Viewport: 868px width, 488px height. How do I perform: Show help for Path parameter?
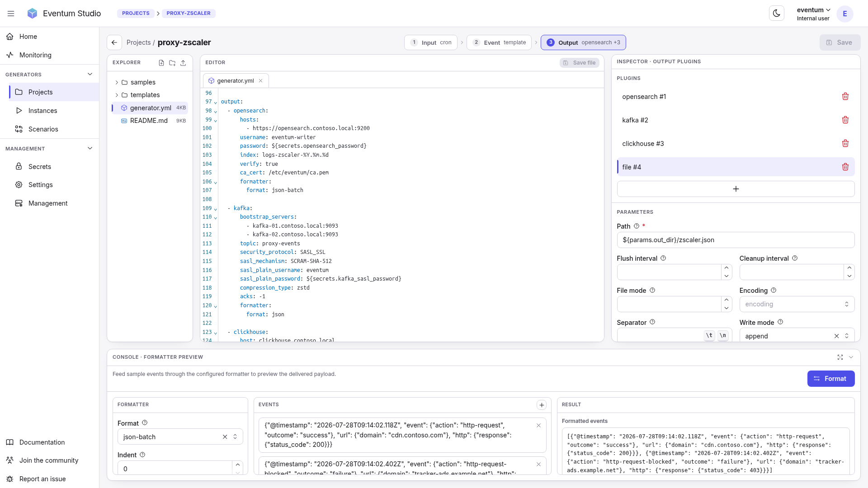pyautogui.click(x=636, y=226)
